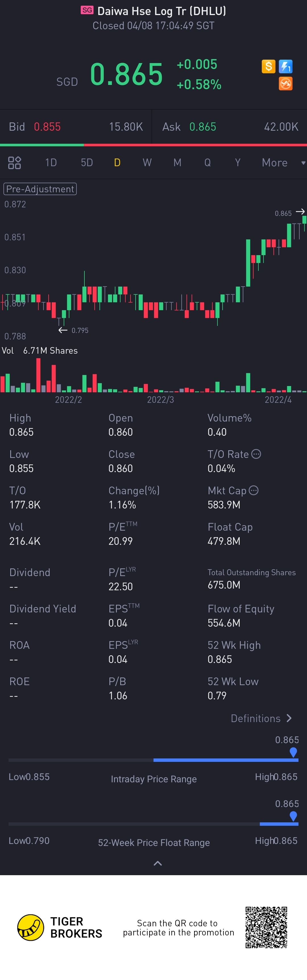Open the Definitions link
This screenshot has height=980, width=307.
coord(261,718)
